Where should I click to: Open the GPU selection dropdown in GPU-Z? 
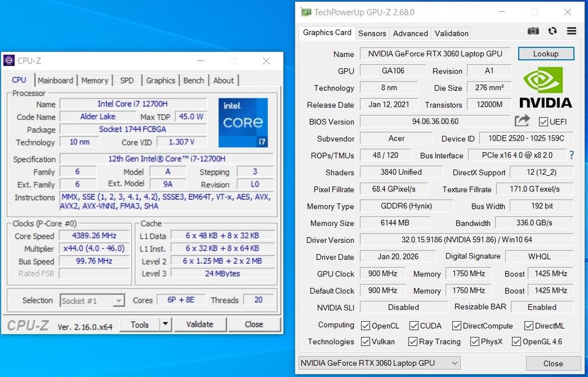[x=379, y=363]
